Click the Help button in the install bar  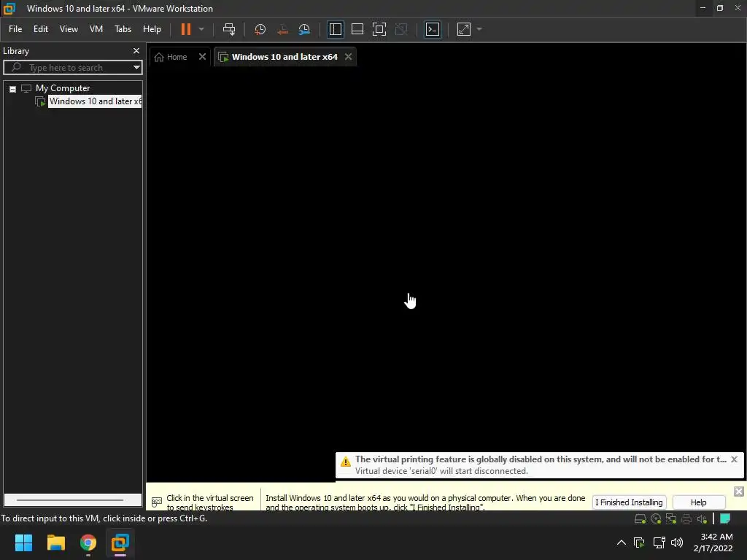click(x=698, y=502)
